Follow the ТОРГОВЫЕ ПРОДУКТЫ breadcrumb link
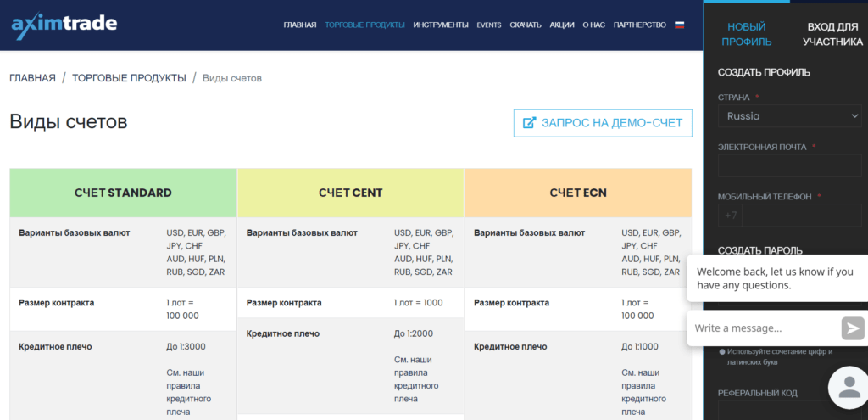The width and height of the screenshot is (868, 420). (x=129, y=78)
